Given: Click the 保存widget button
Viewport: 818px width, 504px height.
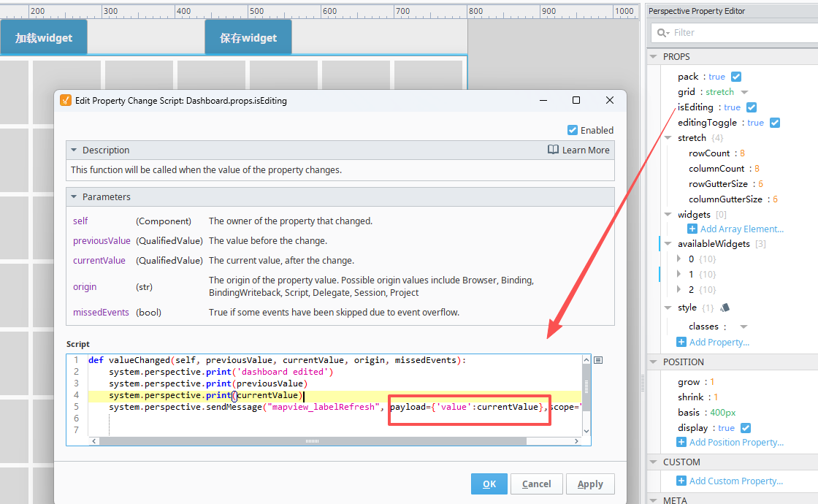Looking at the screenshot, I should (x=248, y=37).
